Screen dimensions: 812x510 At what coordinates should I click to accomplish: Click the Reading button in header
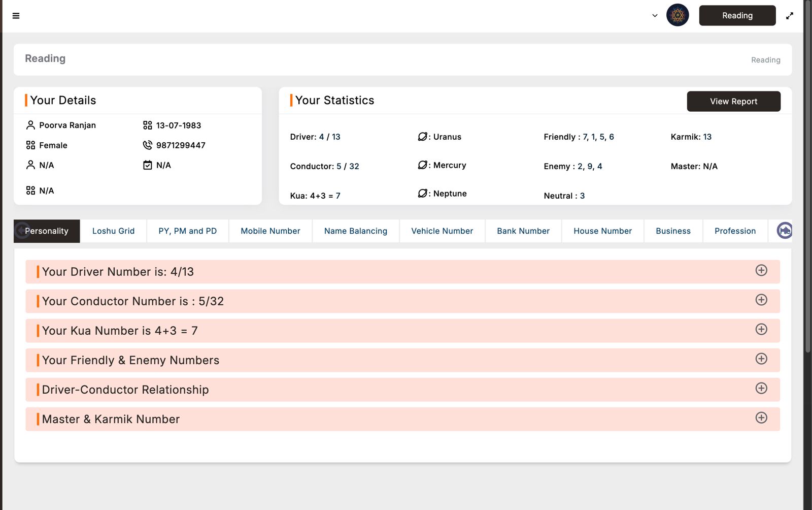(x=737, y=16)
